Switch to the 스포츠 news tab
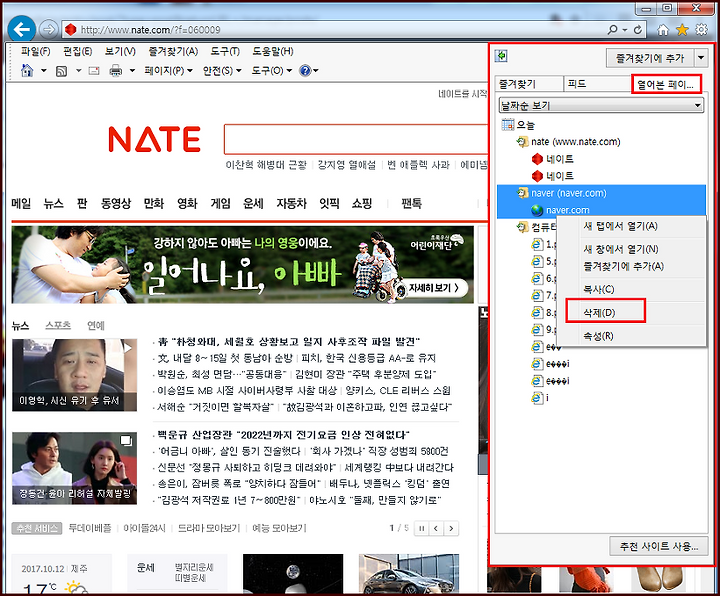The image size is (720, 596). coord(58,326)
